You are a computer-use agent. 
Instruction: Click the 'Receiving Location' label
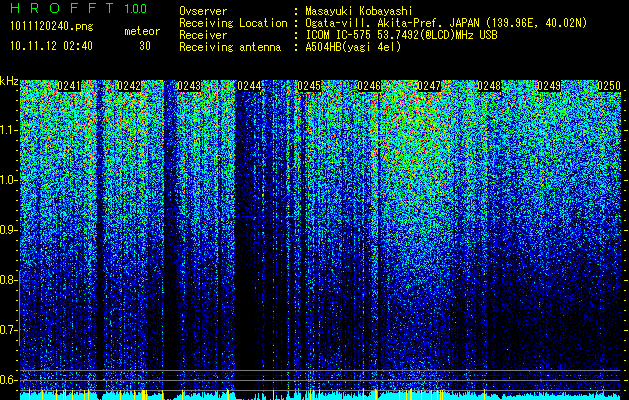233,23
